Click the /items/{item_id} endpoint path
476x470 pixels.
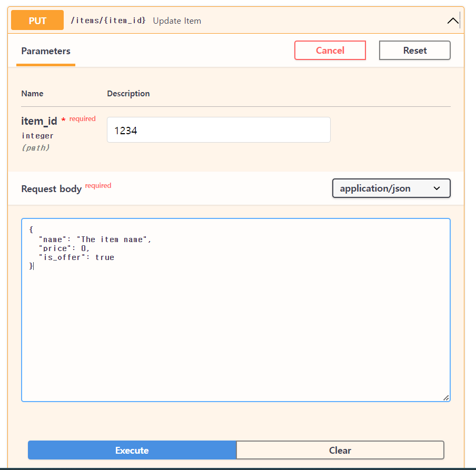(x=108, y=21)
